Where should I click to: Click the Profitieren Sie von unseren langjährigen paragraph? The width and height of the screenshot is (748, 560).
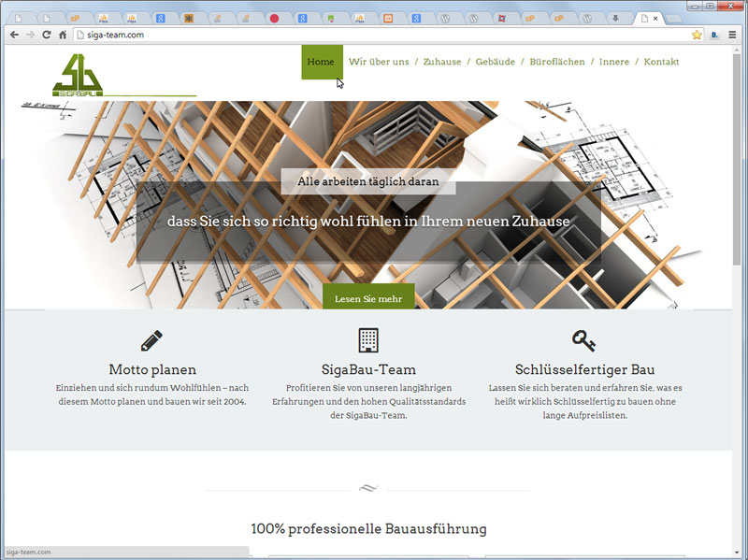[x=368, y=402]
